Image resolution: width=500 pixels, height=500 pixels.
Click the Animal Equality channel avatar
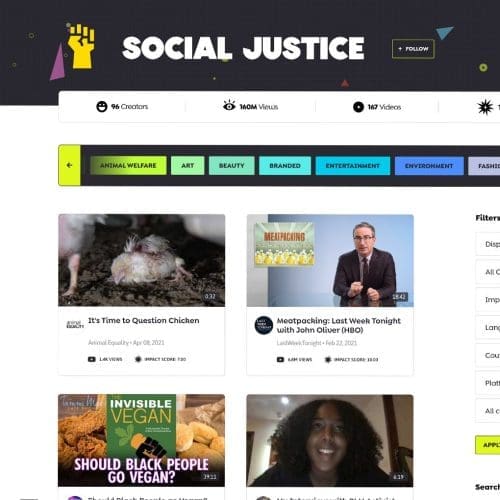coord(75,324)
